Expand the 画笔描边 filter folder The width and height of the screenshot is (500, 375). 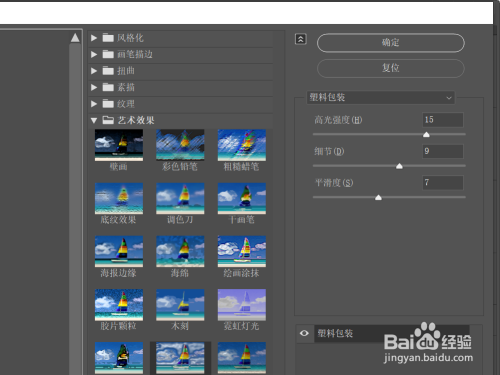tap(94, 54)
